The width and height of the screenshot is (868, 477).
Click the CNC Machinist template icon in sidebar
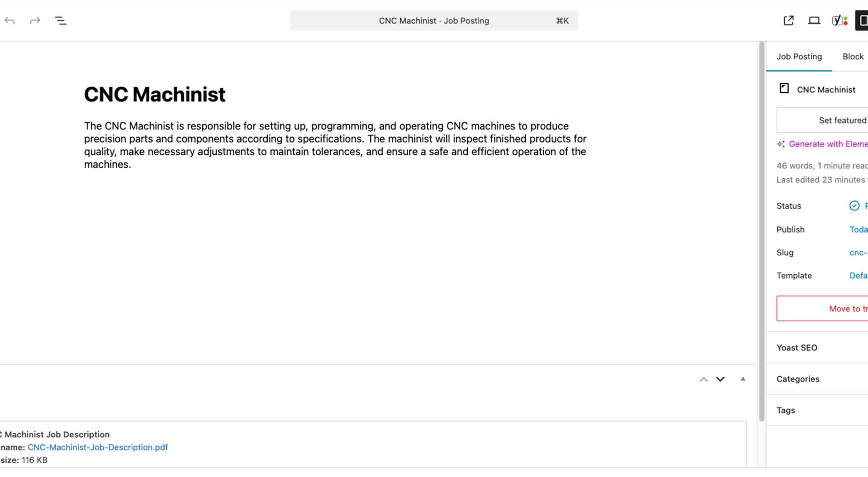(x=784, y=88)
